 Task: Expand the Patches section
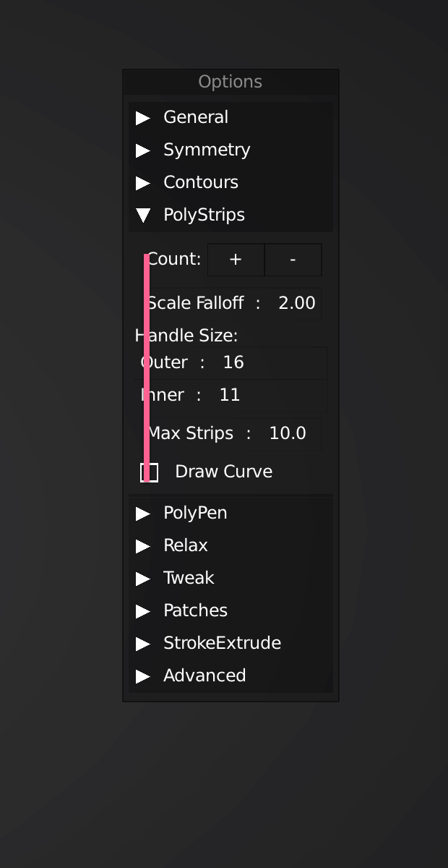pos(195,610)
